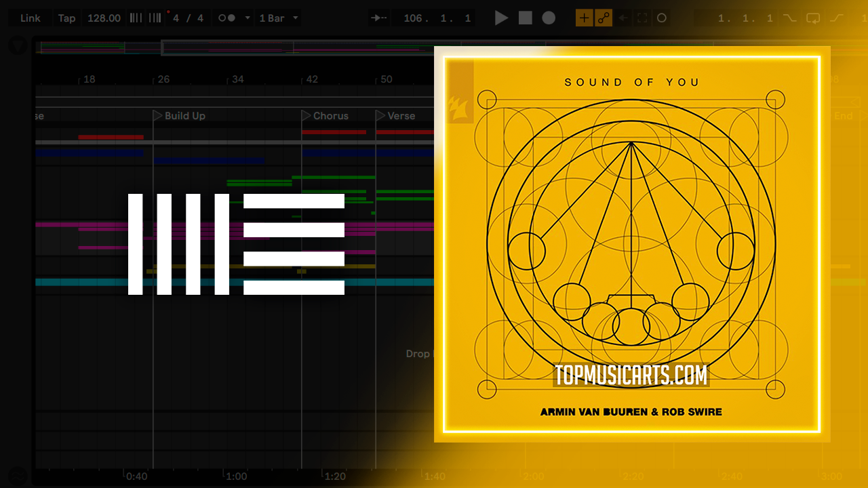This screenshot has height=488, width=868.
Task: Open the 1 Bar quantization dropdown
Action: pyautogui.click(x=279, y=18)
